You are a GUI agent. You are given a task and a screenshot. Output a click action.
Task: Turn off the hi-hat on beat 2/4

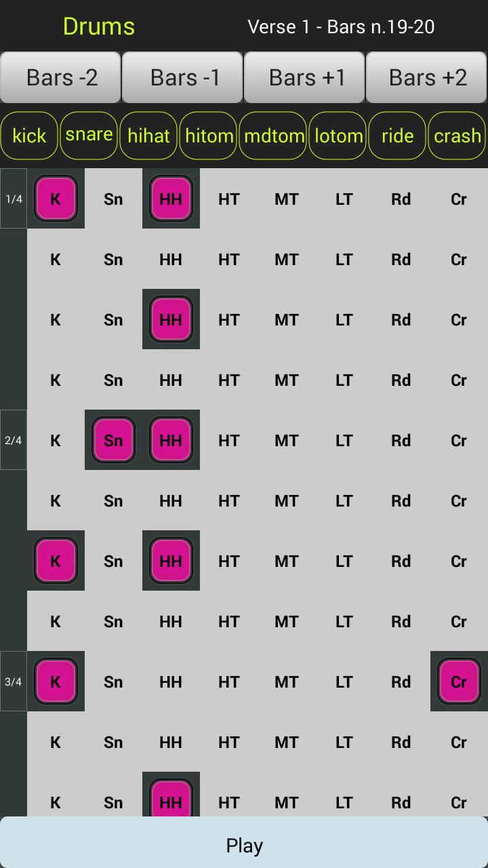point(171,440)
